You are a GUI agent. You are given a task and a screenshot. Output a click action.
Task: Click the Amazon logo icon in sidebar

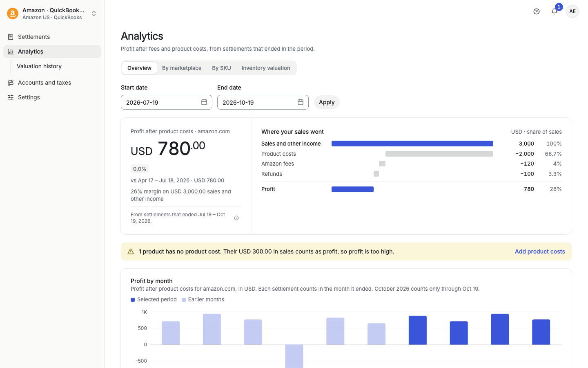pyautogui.click(x=13, y=13)
